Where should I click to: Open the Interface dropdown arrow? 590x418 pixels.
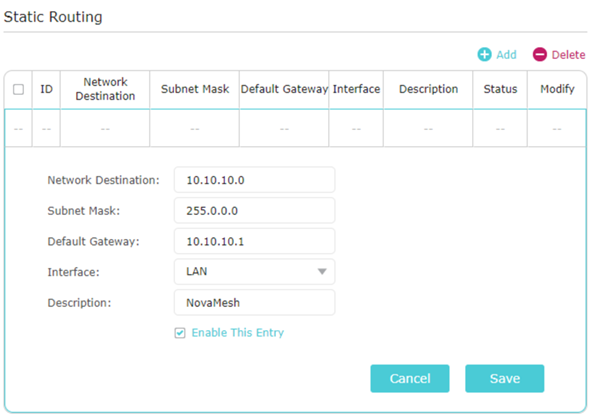pos(322,272)
